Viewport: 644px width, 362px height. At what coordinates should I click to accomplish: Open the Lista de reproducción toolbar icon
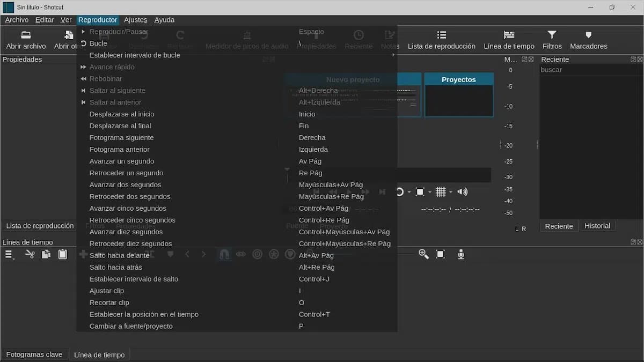pos(442,35)
